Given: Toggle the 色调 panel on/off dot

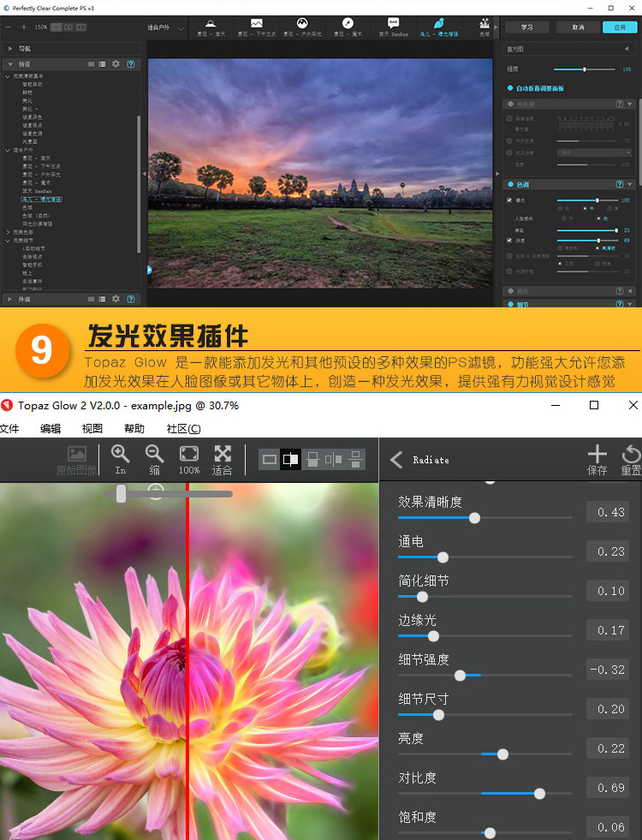Looking at the screenshot, I should [x=510, y=184].
